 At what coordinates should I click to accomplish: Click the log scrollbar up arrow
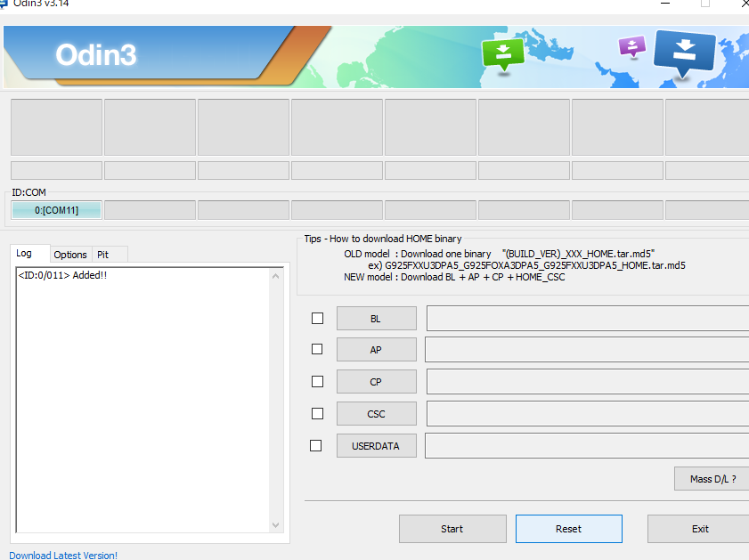(x=275, y=276)
